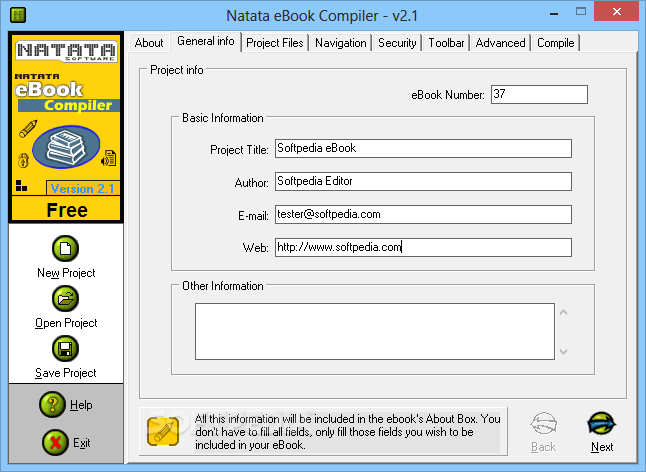Click the greyed Back arrow icon
The image size is (646, 472).
[543, 423]
